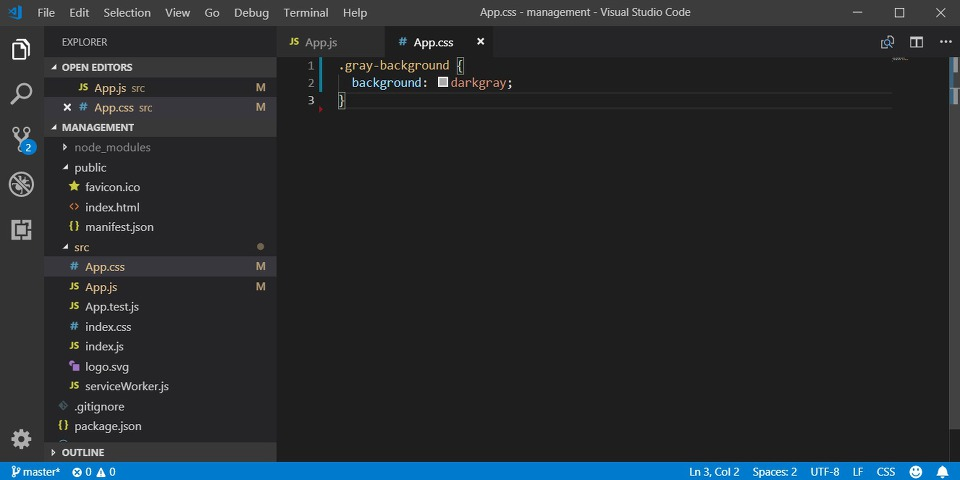Collapse the public folder
The image size is (960, 480).
(90, 167)
